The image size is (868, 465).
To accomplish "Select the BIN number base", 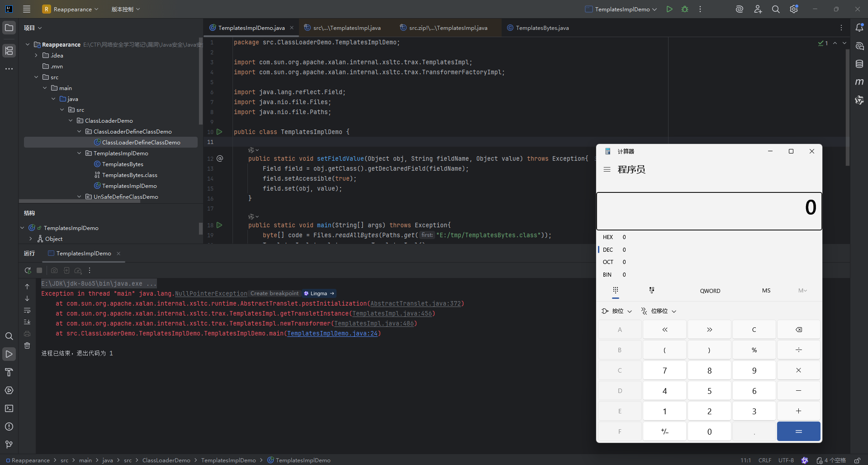I will coord(607,275).
